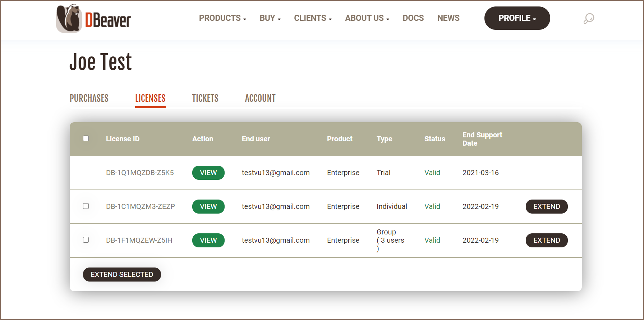View the Individual license details
The width and height of the screenshot is (644, 320).
tap(208, 206)
